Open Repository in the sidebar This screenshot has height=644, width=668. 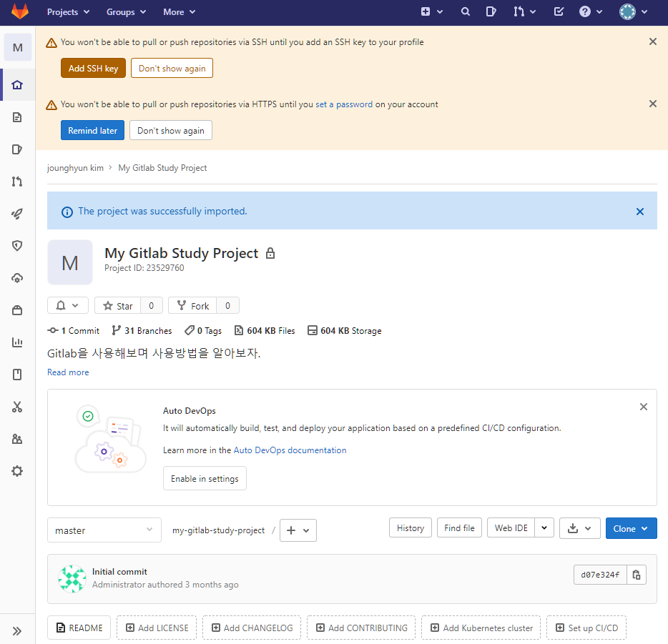[17, 117]
